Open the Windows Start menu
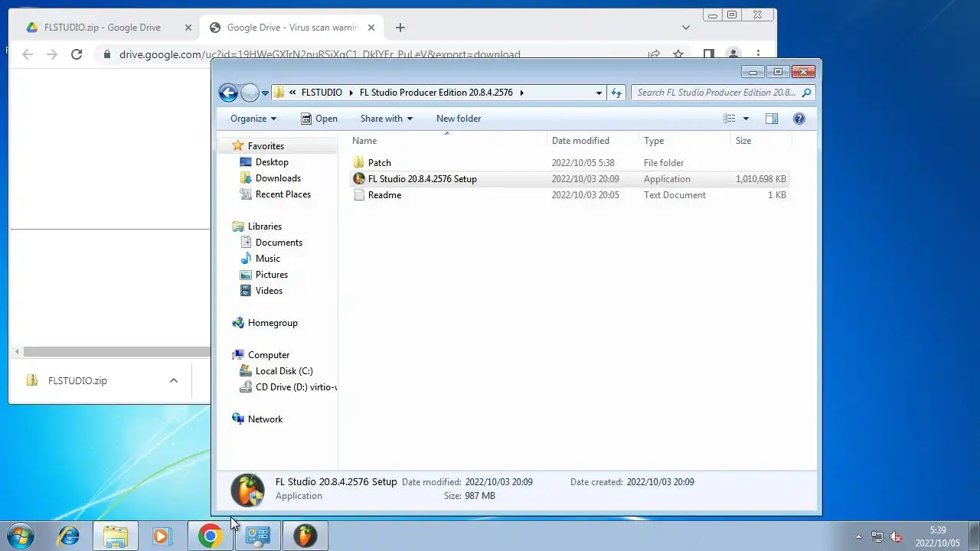Screen dimensions: 980x551 click(x=20, y=536)
